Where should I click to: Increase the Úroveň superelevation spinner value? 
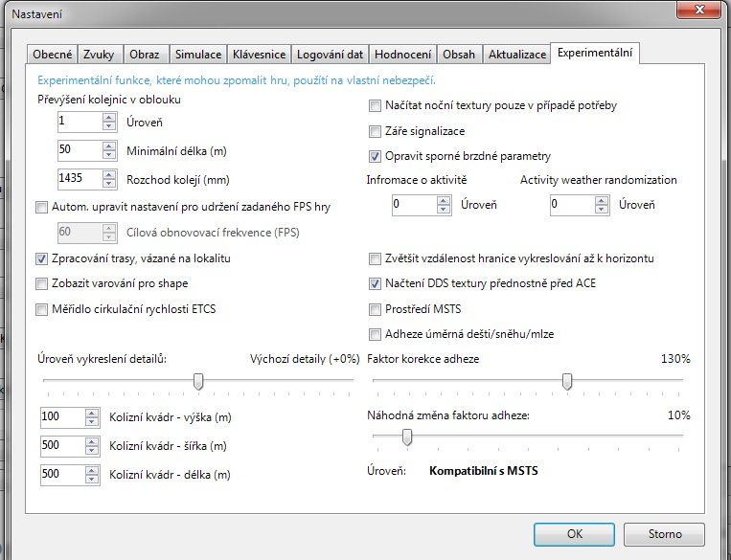click(x=108, y=118)
